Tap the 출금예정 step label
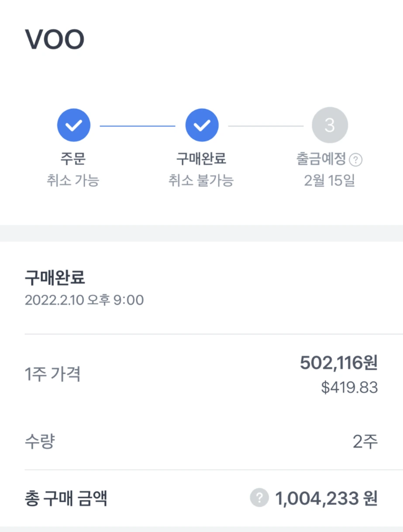The image size is (403, 532). pos(322,159)
